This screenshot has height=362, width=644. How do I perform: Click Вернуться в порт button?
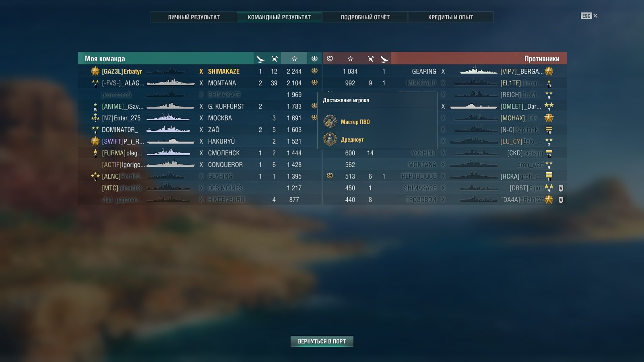[x=322, y=341]
